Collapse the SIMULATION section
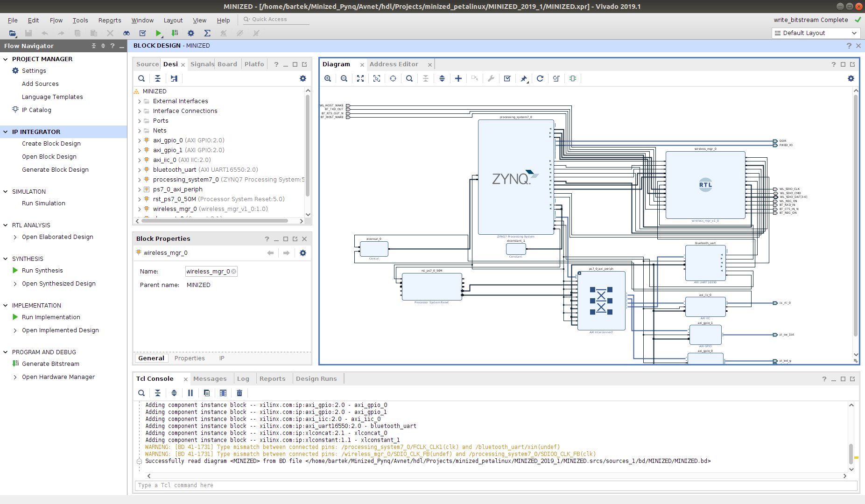This screenshot has height=504, width=865. [x=6, y=192]
